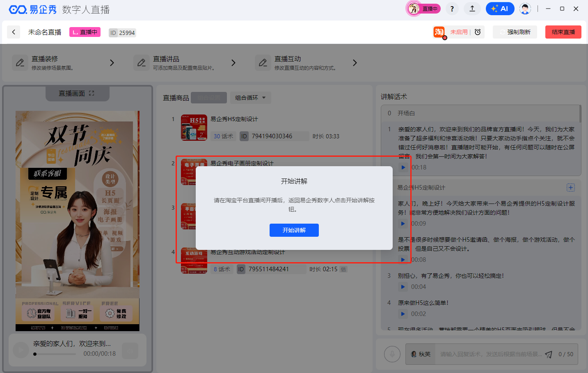The image size is (588, 373).
Task: Open the help question mark icon
Action: coord(452,9)
